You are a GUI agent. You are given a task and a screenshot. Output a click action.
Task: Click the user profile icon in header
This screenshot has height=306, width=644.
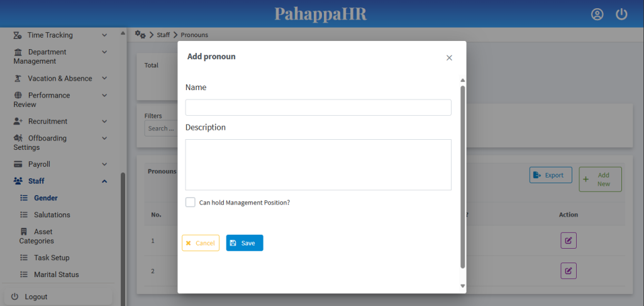(597, 14)
